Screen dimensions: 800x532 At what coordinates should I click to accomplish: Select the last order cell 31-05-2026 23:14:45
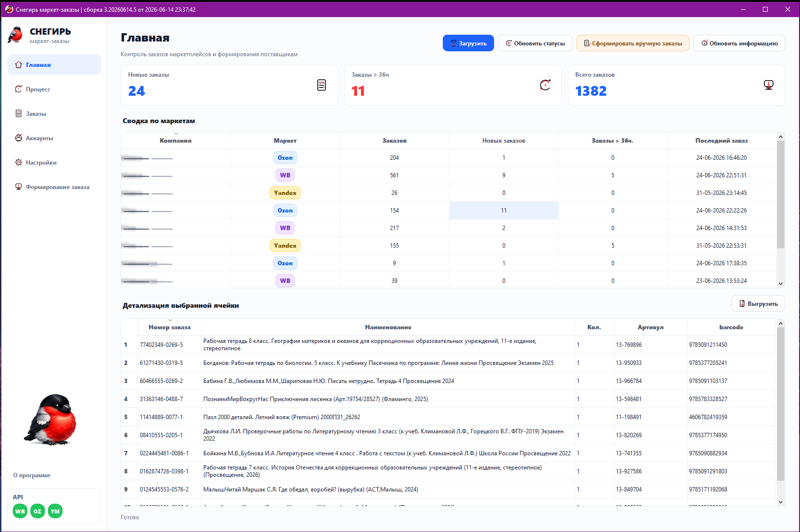pos(721,193)
